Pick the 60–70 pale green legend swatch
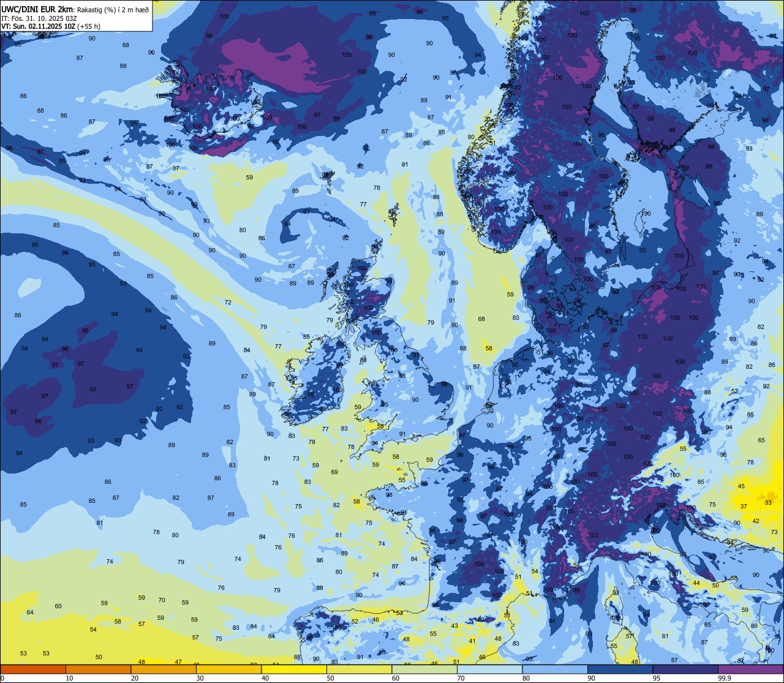The width and height of the screenshot is (784, 683). [424, 669]
